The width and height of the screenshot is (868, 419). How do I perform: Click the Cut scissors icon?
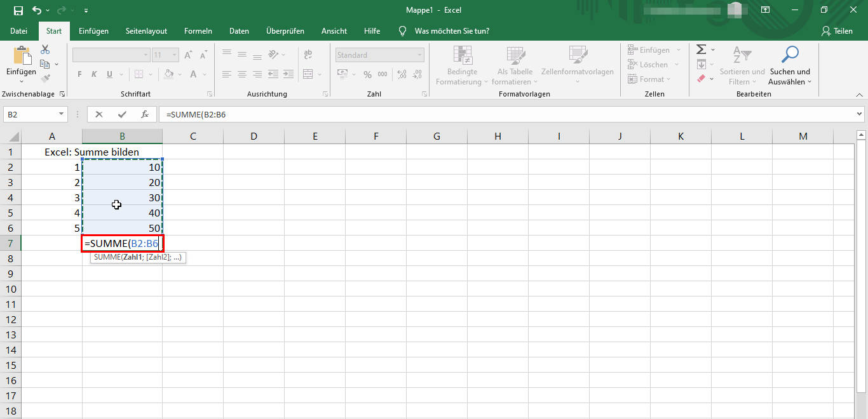[45, 50]
